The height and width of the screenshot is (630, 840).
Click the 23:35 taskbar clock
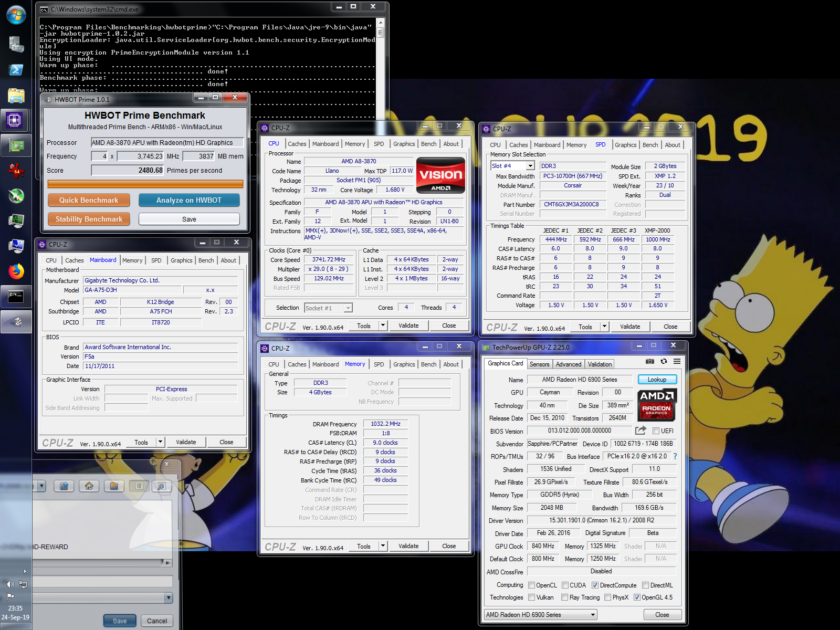click(15, 608)
